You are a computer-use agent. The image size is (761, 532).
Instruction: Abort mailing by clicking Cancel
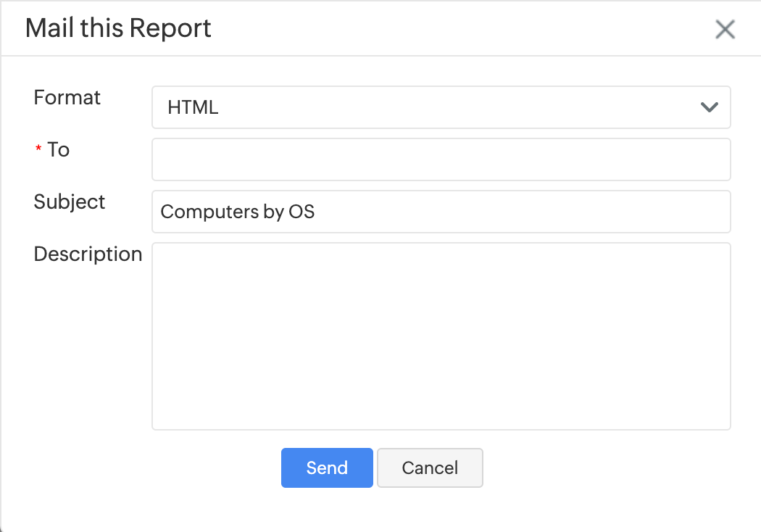click(430, 468)
